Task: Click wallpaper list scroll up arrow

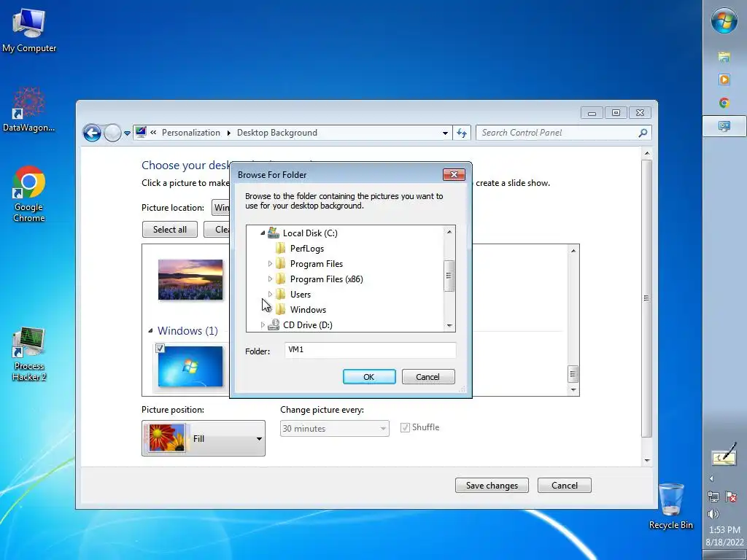Action: [x=573, y=251]
